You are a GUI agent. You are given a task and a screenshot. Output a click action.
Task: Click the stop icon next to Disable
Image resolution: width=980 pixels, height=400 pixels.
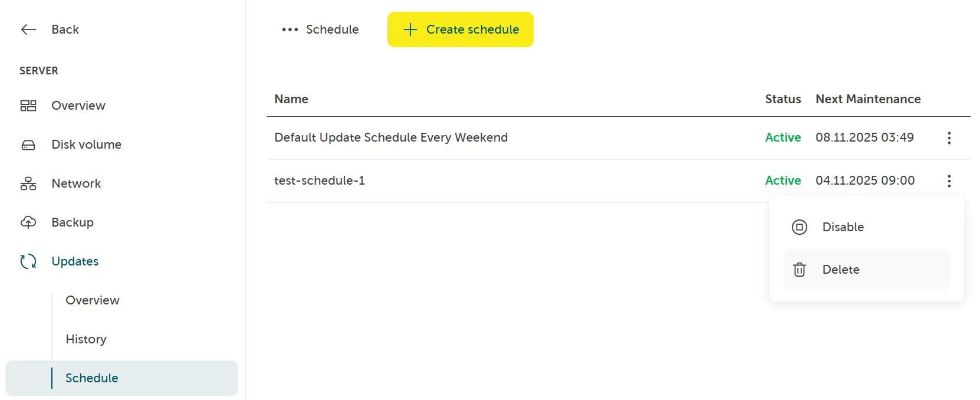click(800, 227)
